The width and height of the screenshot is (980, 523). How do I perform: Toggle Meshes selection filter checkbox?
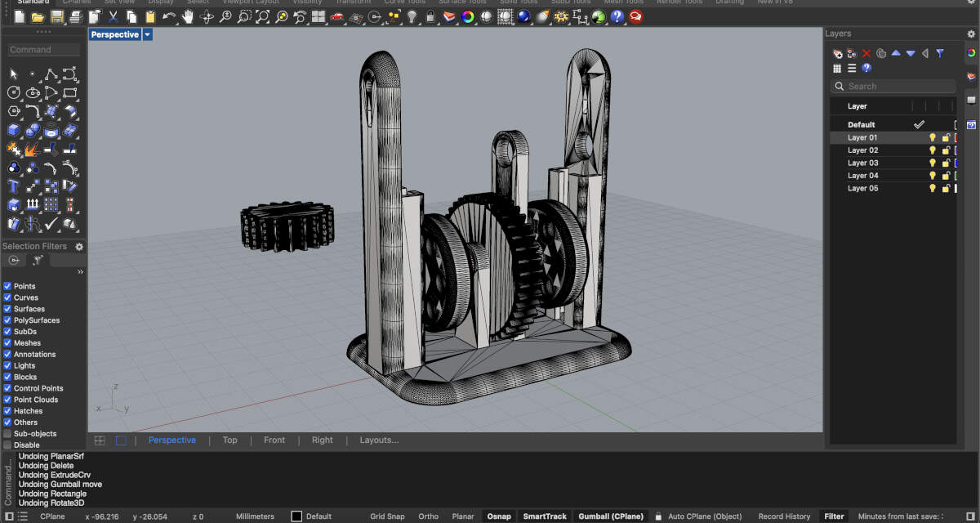point(7,343)
